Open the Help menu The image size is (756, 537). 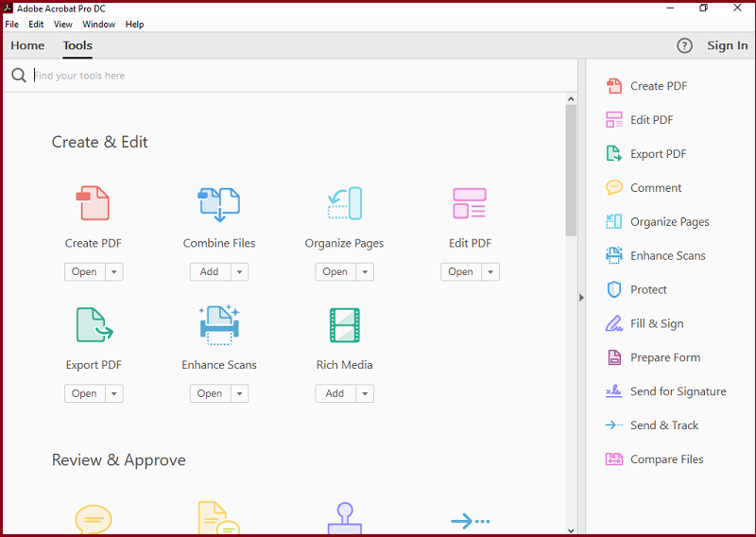134,25
